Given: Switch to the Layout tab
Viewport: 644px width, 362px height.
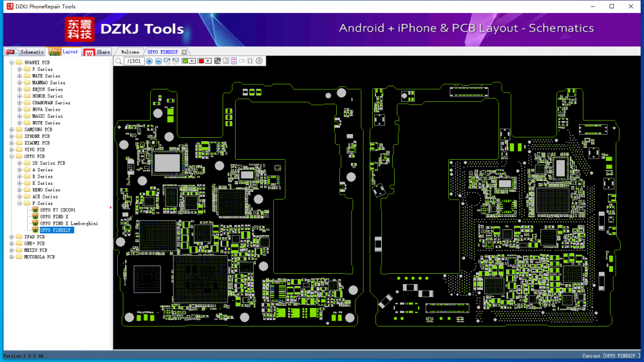Looking at the screenshot, I should coord(64,52).
